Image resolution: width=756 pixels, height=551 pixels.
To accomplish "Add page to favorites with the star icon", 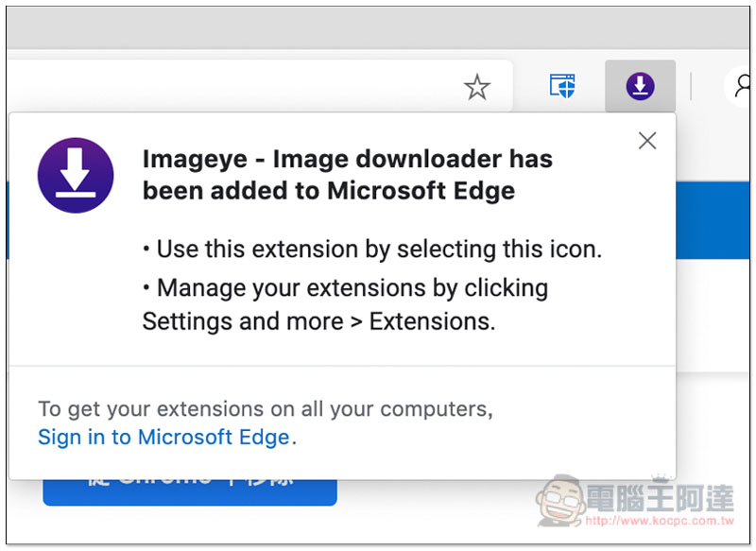I will pos(477,87).
